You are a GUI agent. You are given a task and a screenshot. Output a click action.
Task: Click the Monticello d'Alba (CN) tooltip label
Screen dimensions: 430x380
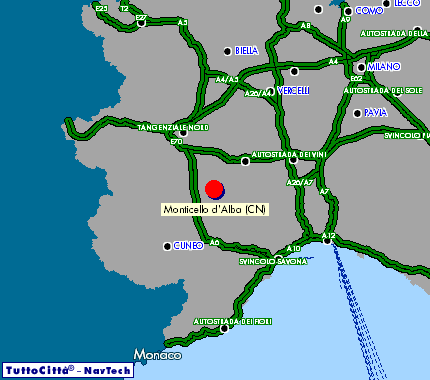(x=215, y=210)
